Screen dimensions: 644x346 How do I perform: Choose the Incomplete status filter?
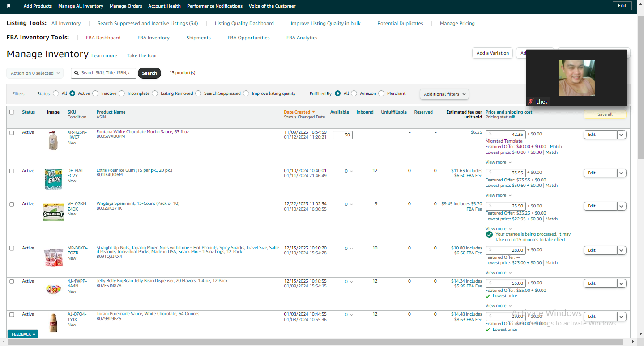coord(122,93)
